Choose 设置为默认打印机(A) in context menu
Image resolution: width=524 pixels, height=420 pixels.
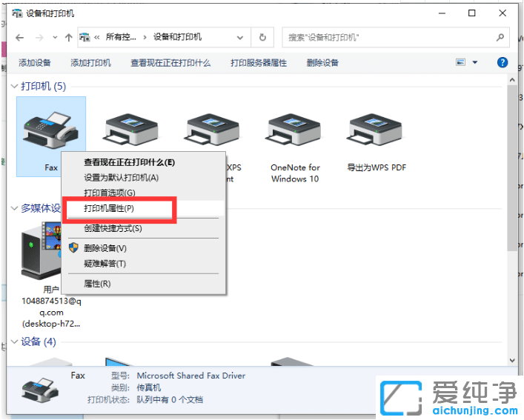pos(122,178)
